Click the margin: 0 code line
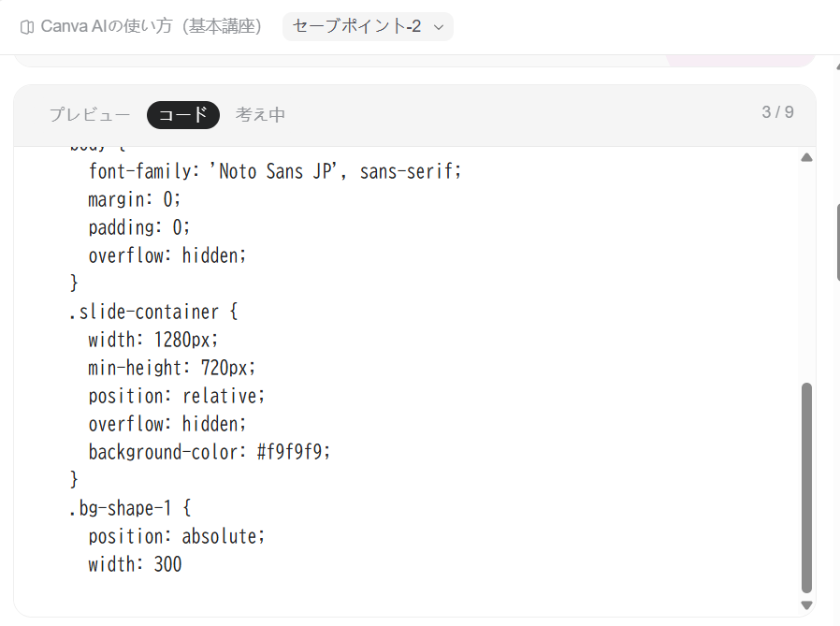Image resolution: width=840 pixels, height=626 pixels. click(135, 199)
